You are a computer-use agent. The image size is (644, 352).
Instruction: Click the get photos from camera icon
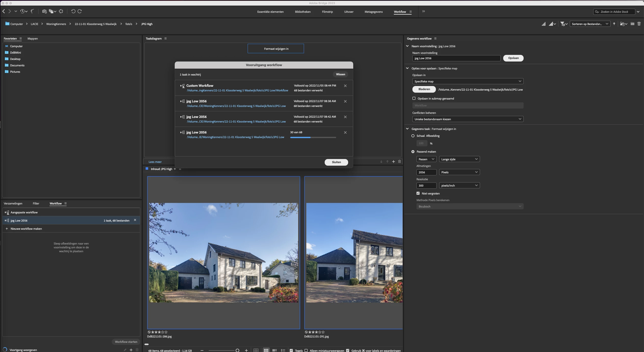[44, 11]
